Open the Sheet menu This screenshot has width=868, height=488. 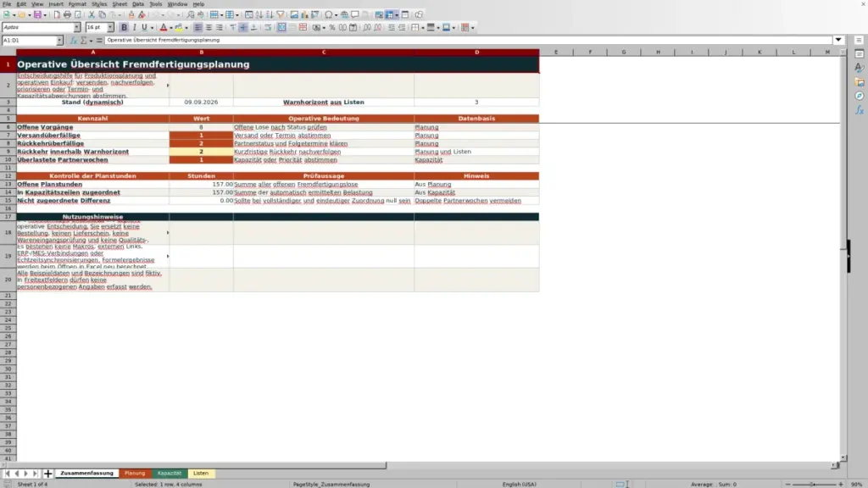tap(120, 4)
